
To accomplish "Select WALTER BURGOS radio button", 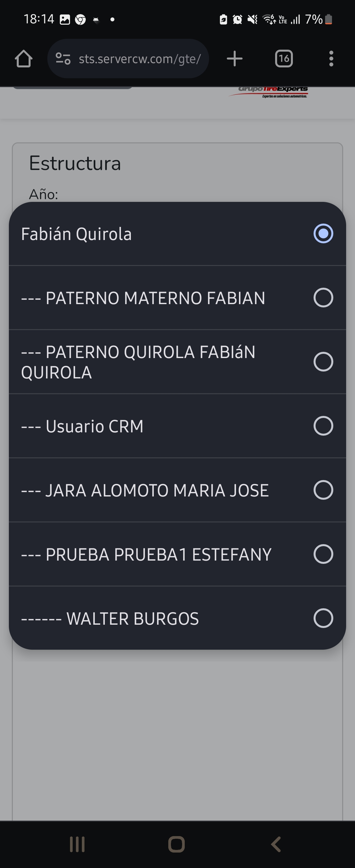I will [x=323, y=618].
